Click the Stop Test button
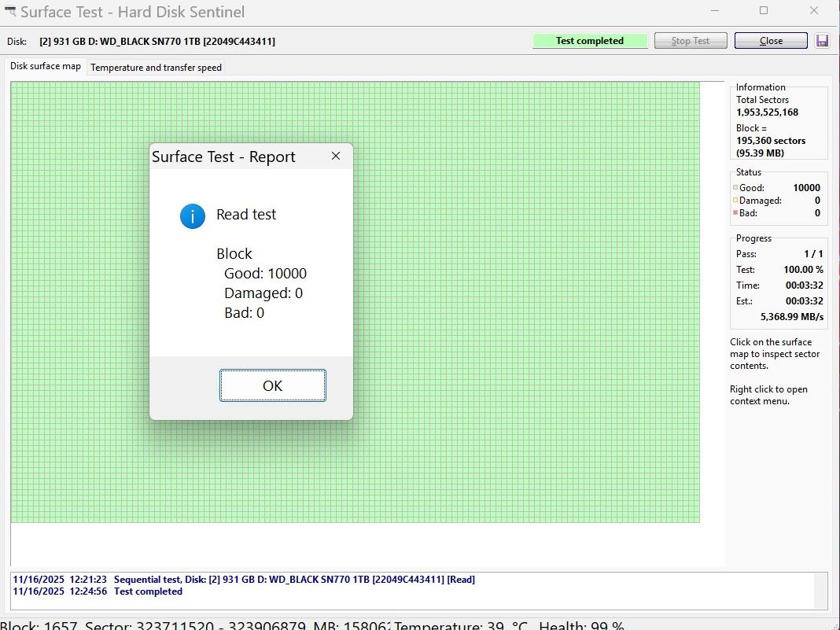Screen dimensions: 840x630 690,41
